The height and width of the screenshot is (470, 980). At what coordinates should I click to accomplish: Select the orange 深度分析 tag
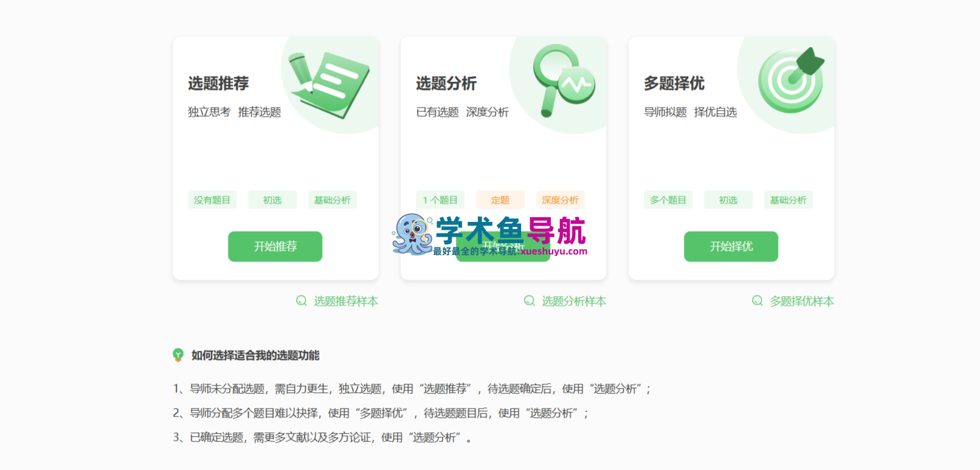point(560,200)
